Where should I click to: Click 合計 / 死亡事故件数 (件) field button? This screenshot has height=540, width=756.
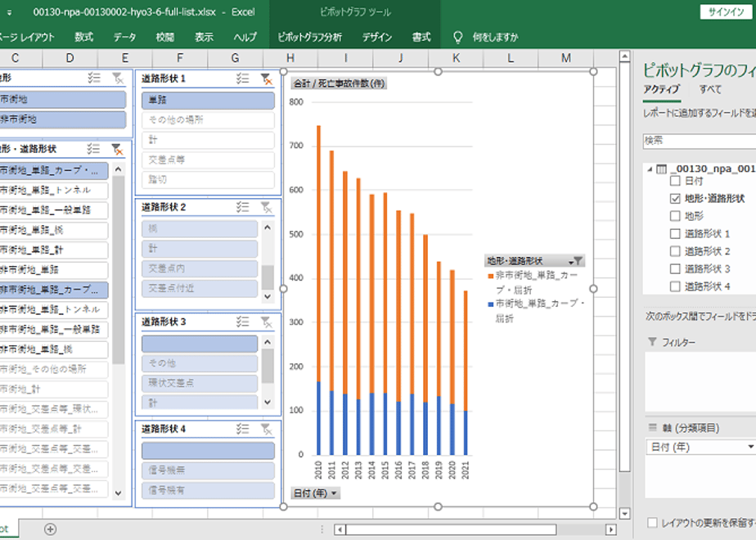pyautogui.click(x=339, y=83)
